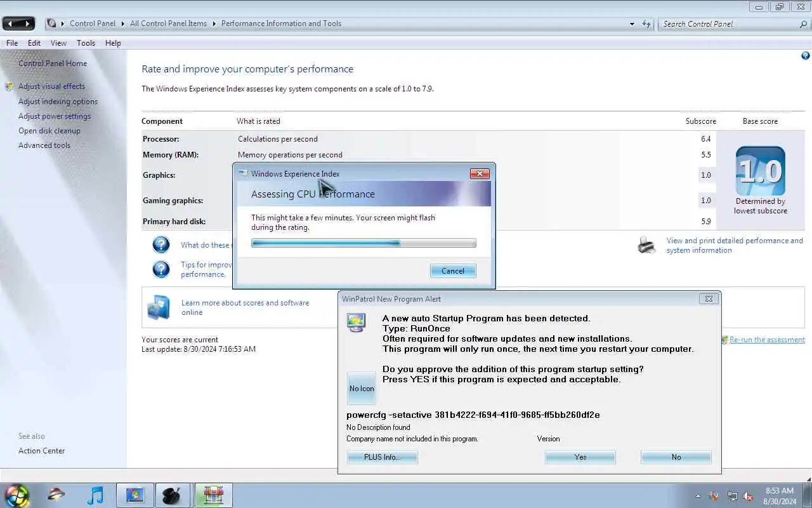Click the forward arrow navigation button

(27, 23)
